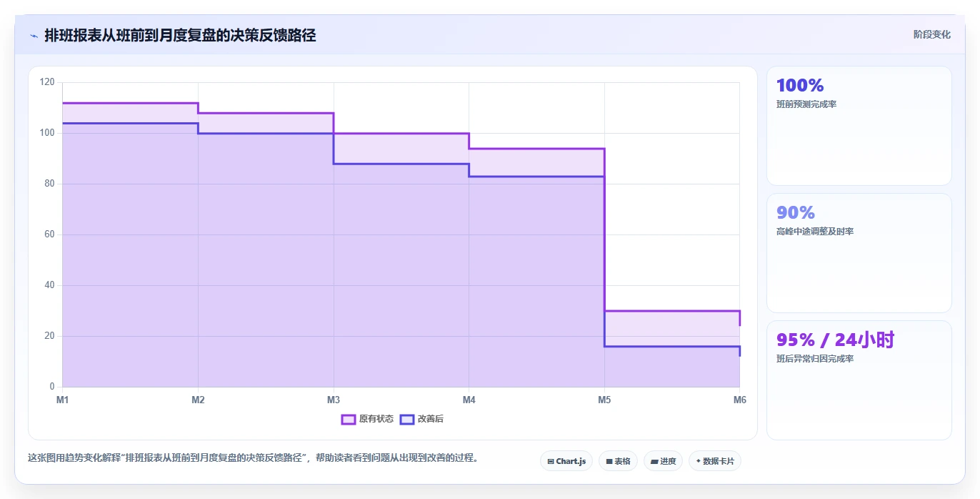This screenshot has height=499, width=980.
Task: Click the M5 x-axis label
Action: point(604,400)
